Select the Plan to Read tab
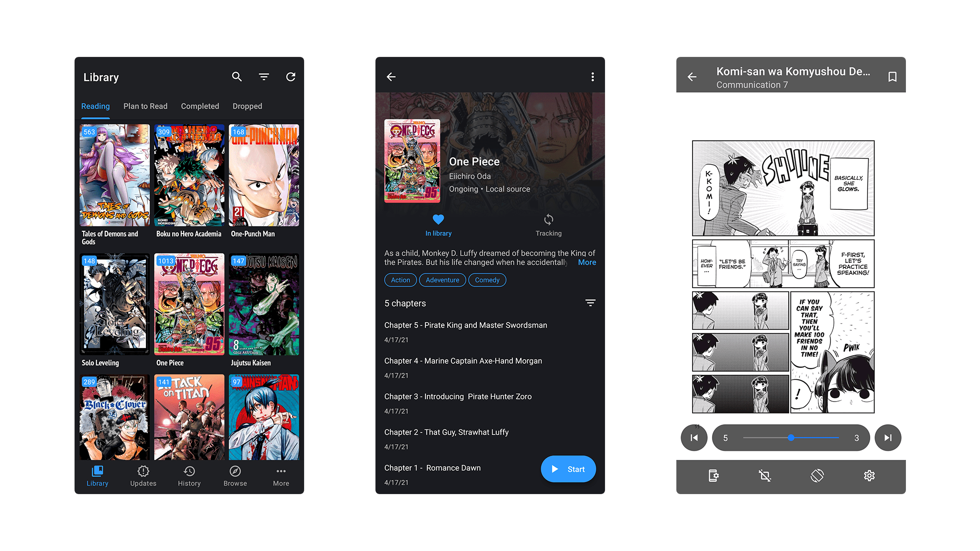980x551 pixels. pyautogui.click(x=145, y=105)
